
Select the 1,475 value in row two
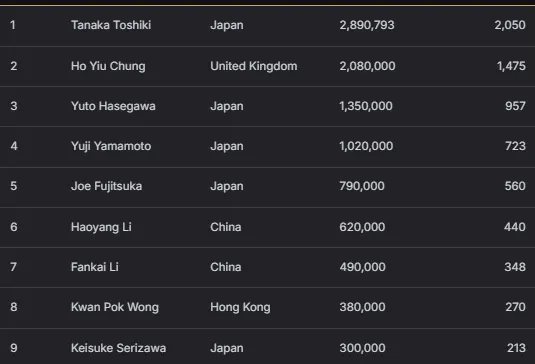(x=511, y=66)
